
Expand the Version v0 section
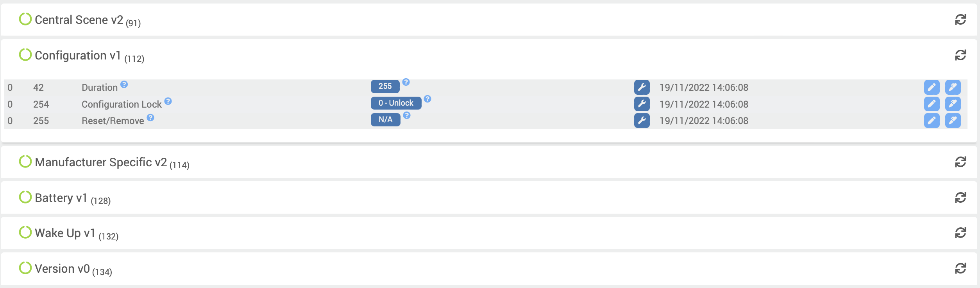[x=62, y=269]
